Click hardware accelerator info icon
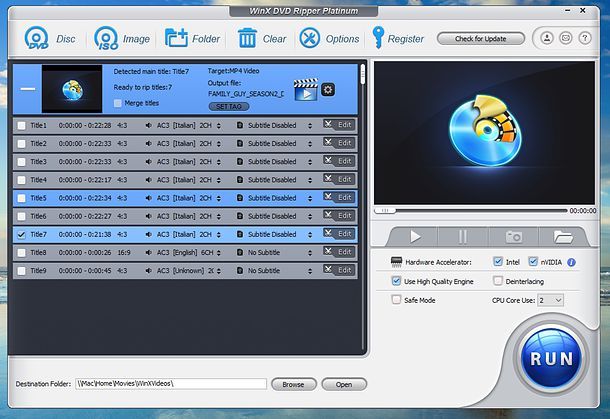The height and width of the screenshot is (419, 610). 571,262
